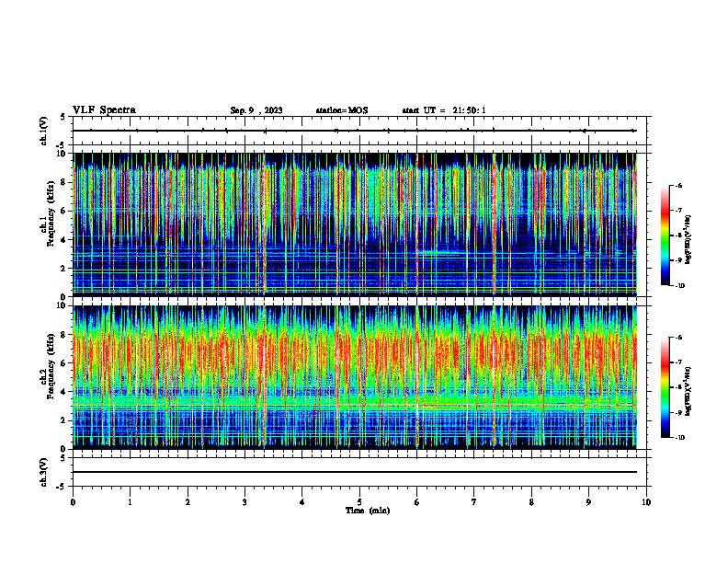Image resolution: width=728 pixels, height=563 pixels.
Task: Click the "7" tick on the time axis
Action: click(474, 502)
